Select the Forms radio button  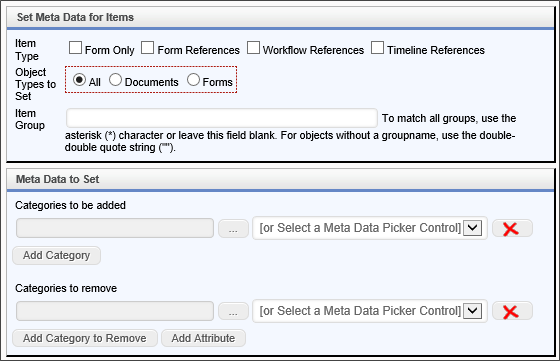pyautogui.click(x=193, y=79)
